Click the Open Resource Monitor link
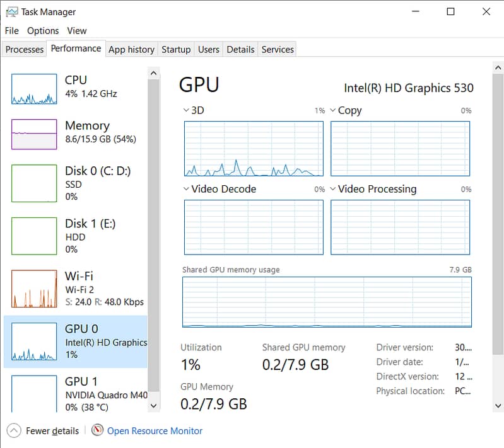The width and height of the screenshot is (504, 448). pos(155,431)
